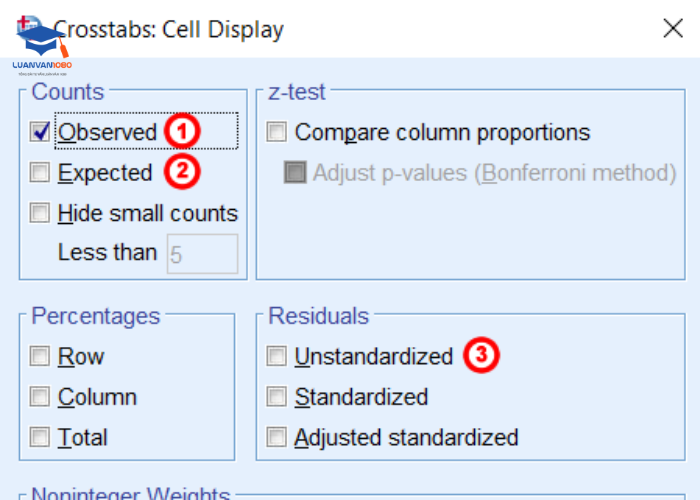Check the Row percentages box
Screen dimensions: 700x500
click(41, 357)
